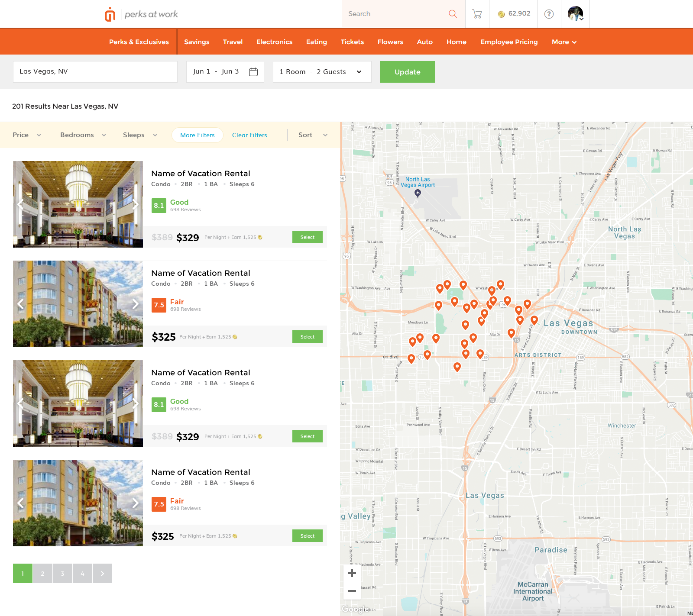The image size is (693, 616).
Task: Show next photo of first rental
Action: point(135,204)
